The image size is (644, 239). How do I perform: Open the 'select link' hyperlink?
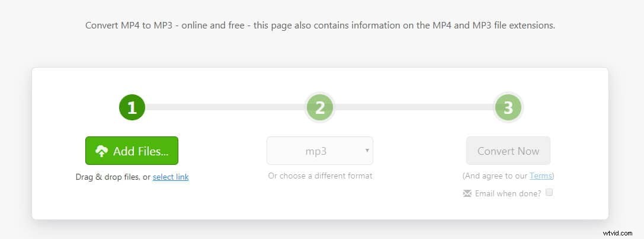tap(171, 177)
